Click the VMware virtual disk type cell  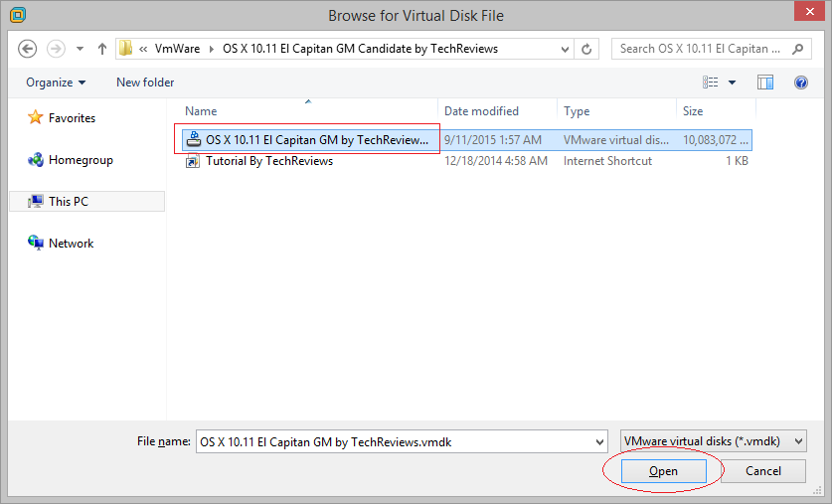(x=616, y=140)
